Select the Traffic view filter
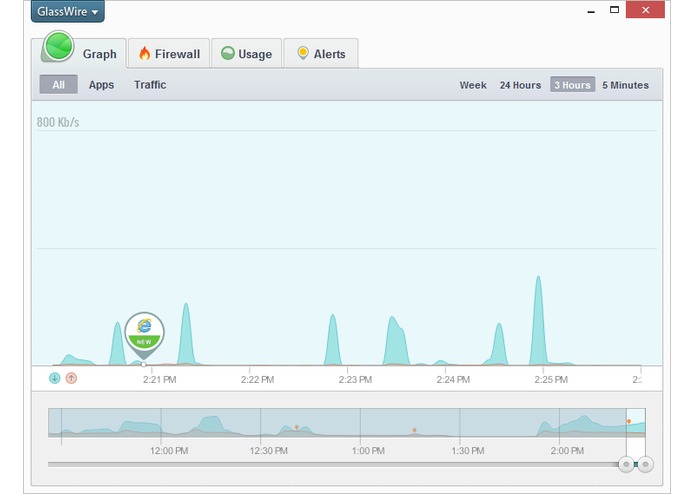Screen dimensions: 695x494 click(x=150, y=85)
